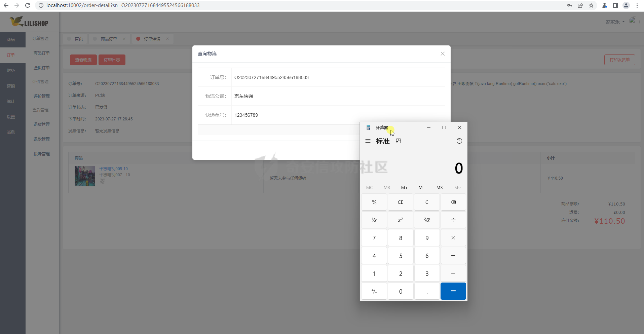Screen dimensions: 644x334
Task: Select 退货管理 in the side menu
Action: (x=42, y=124)
